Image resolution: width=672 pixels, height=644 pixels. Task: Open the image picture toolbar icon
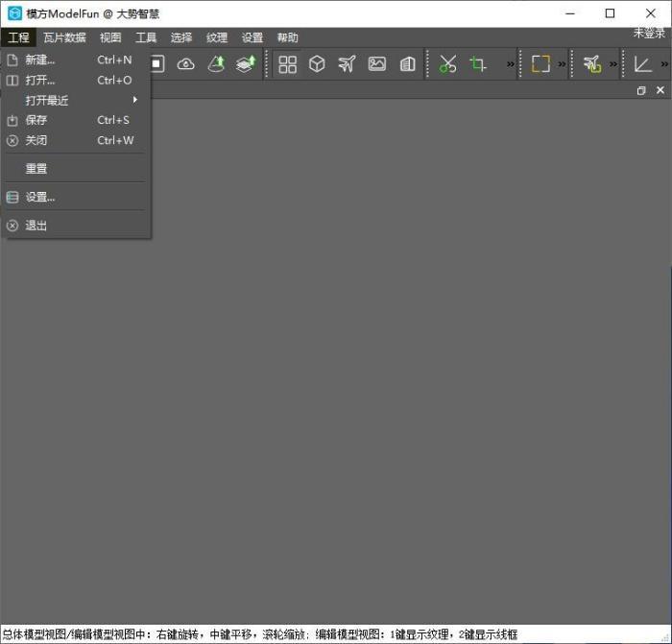pos(377,64)
